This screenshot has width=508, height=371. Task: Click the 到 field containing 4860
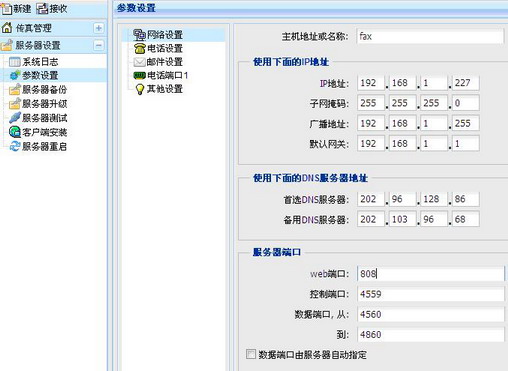[x=431, y=334]
